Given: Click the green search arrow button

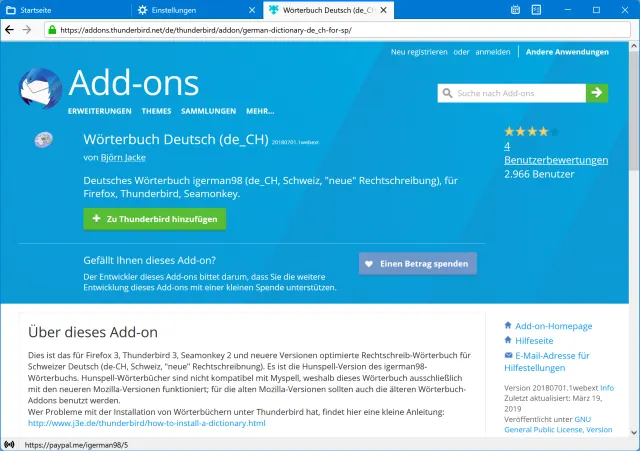Looking at the screenshot, I should point(597,93).
